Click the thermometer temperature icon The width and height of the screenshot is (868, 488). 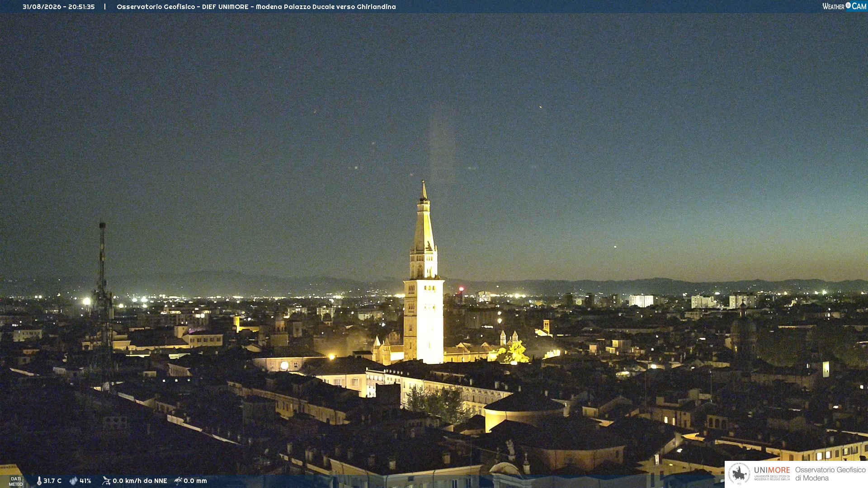[39, 481]
